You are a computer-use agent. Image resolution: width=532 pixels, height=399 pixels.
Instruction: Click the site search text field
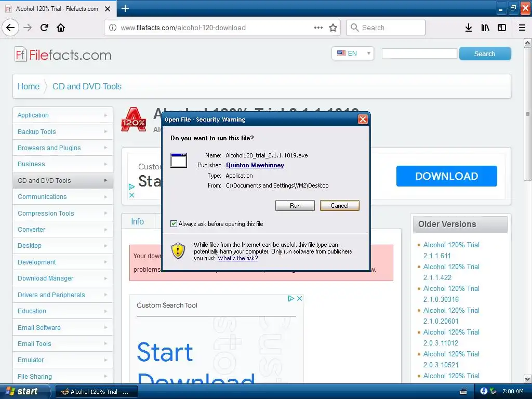pyautogui.click(x=419, y=54)
